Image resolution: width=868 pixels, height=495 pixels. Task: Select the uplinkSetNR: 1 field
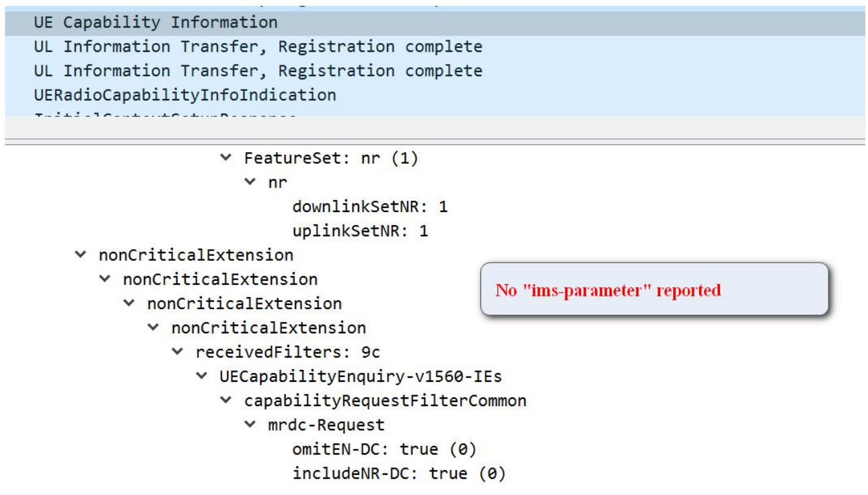tap(360, 231)
